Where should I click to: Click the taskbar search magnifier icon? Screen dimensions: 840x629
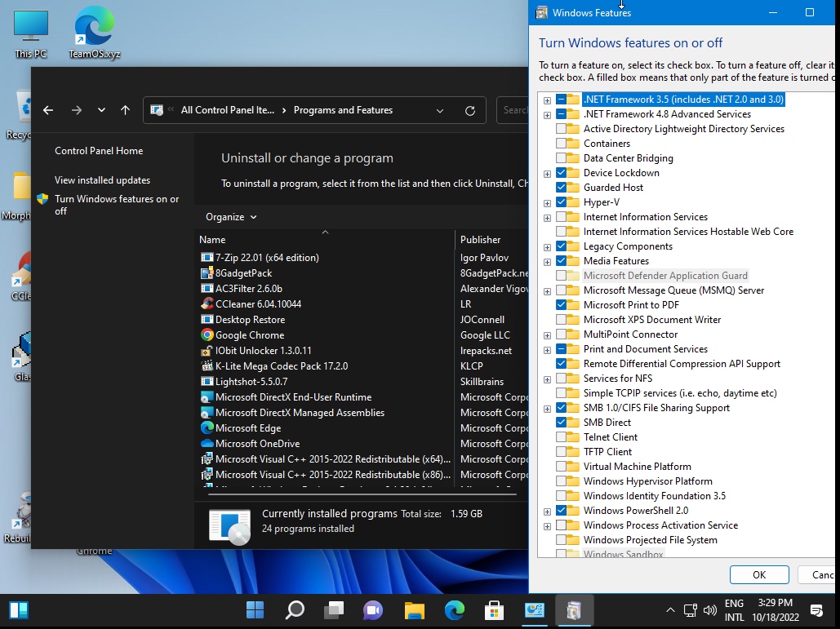point(295,609)
